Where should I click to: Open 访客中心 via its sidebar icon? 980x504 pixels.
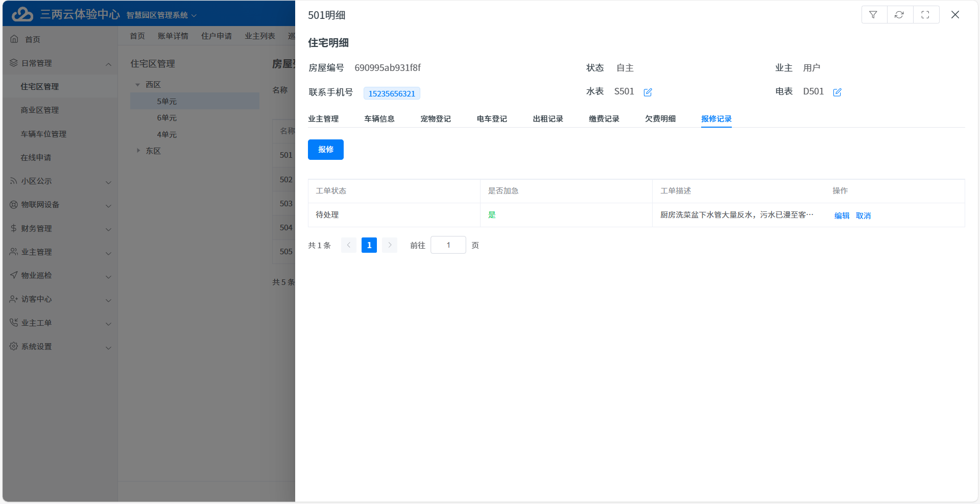pos(13,299)
